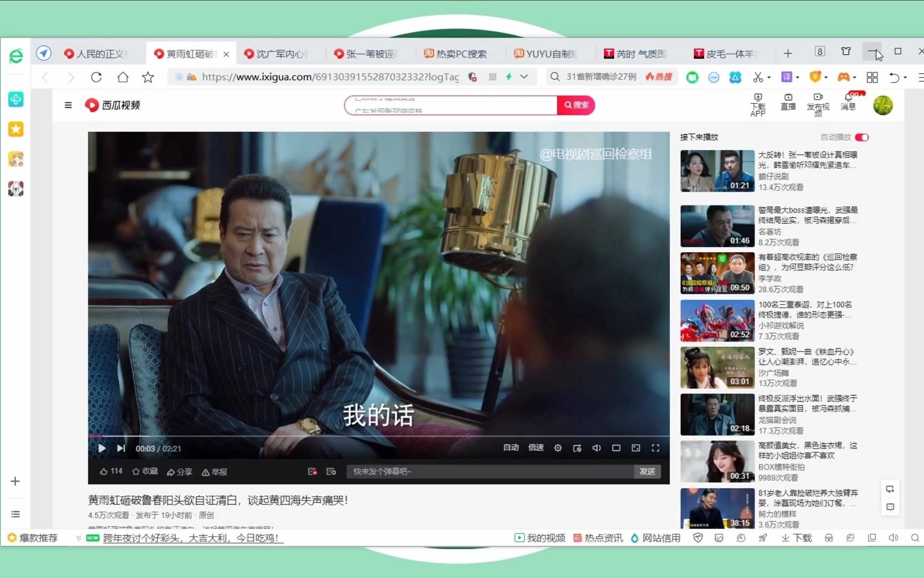Image resolution: width=924 pixels, height=578 pixels.
Task: Focus the Xigua search box
Action: click(451, 105)
